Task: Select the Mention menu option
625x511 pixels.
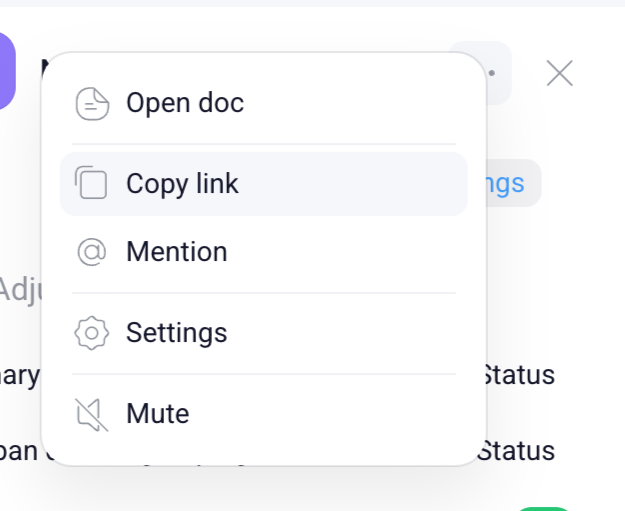Action: pyautogui.click(x=177, y=252)
